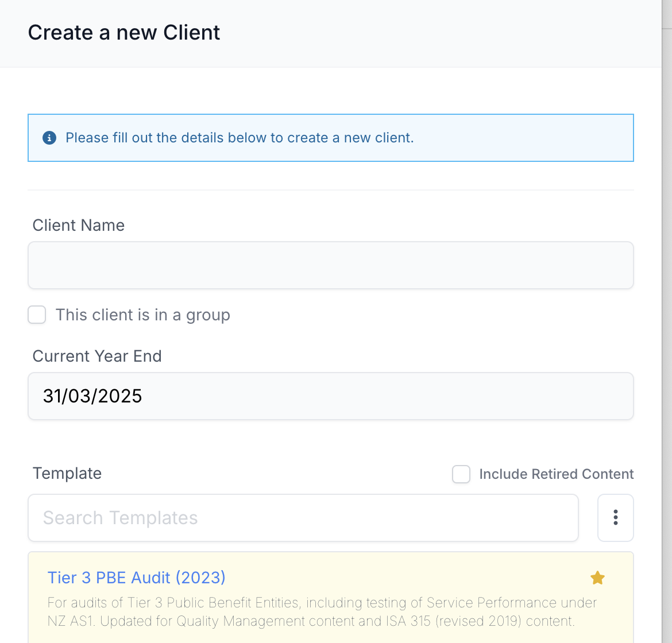Screen dimensions: 672x643
Task: Focus the Client Name text field
Action: 330,265
